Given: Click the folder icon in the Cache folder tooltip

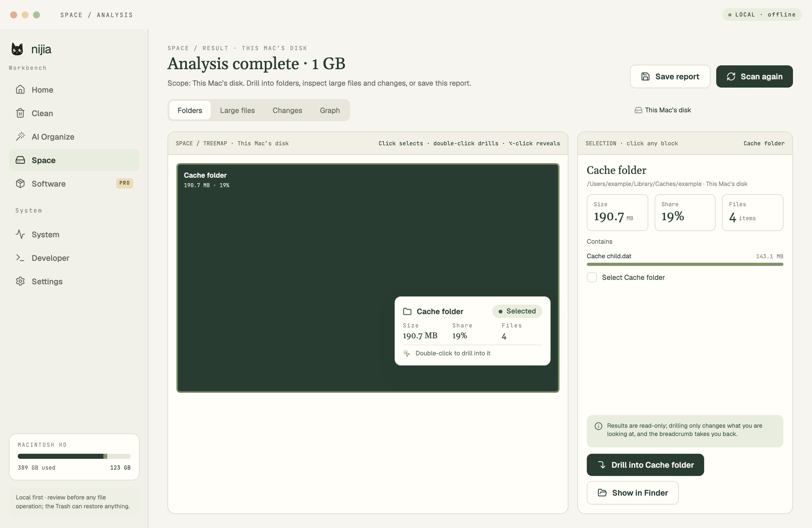Looking at the screenshot, I should (x=407, y=312).
